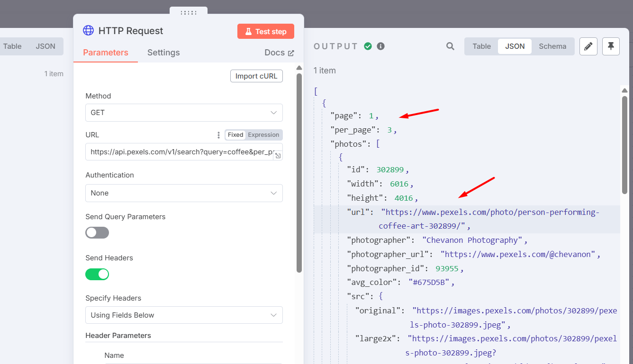Click the info icon next to OUTPUT
Image resolution: width=633 pixels, height=364 pixels.
pos(380,46)
